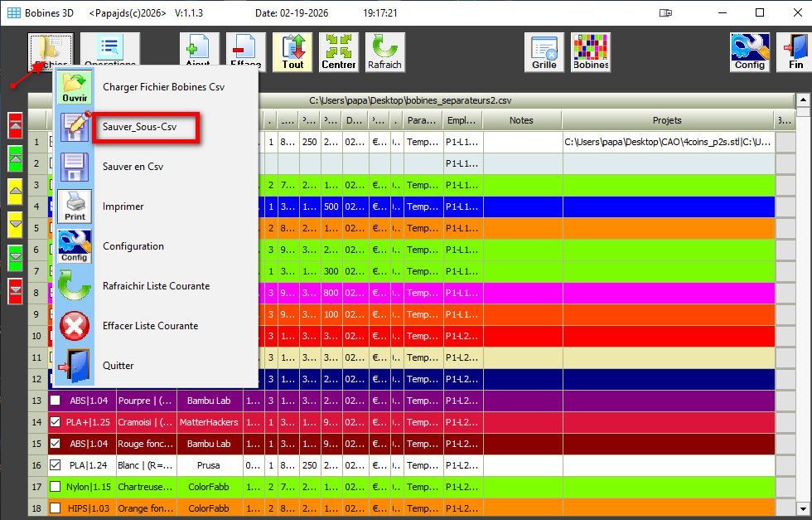Click the 800 value cell in row 8

coord(331,293)
